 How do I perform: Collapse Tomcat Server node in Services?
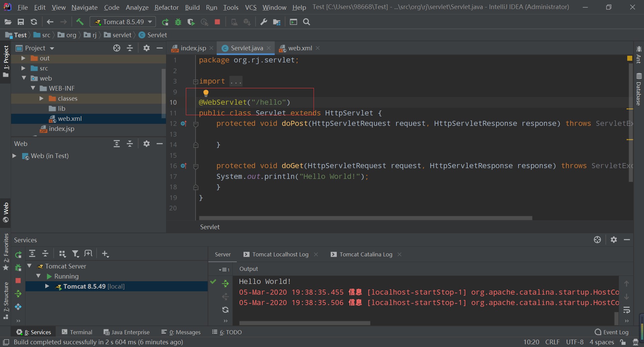point(30,266)
